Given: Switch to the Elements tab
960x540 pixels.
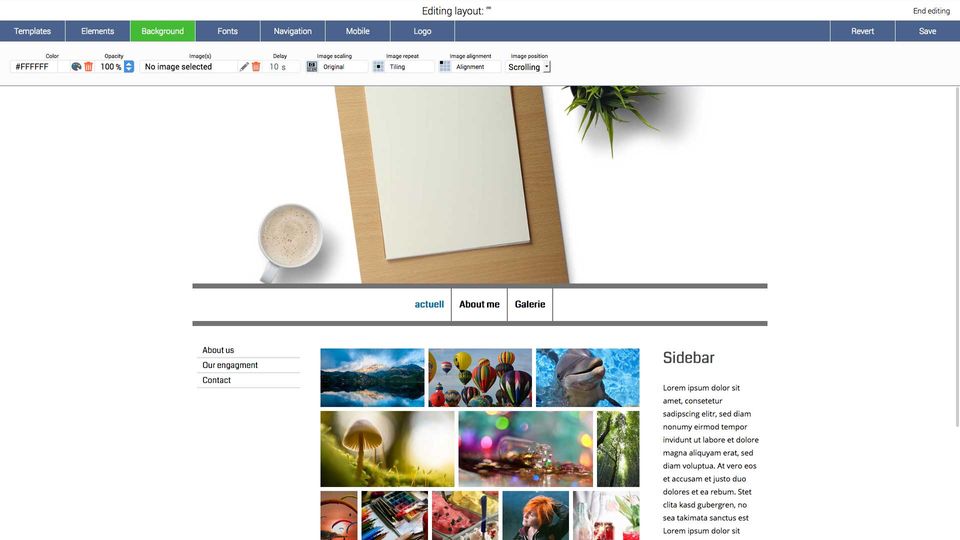Looking at the screenshot, I should [97, 31].
